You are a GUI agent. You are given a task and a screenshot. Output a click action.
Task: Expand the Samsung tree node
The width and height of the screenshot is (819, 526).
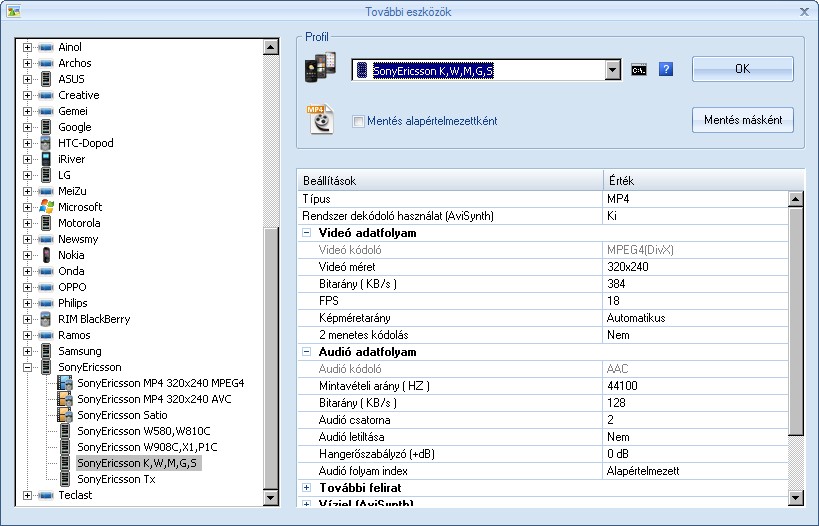27,351
